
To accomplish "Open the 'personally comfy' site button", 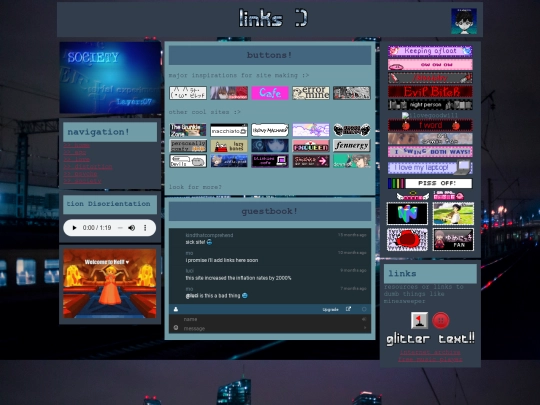I will (x=188, y=146).
